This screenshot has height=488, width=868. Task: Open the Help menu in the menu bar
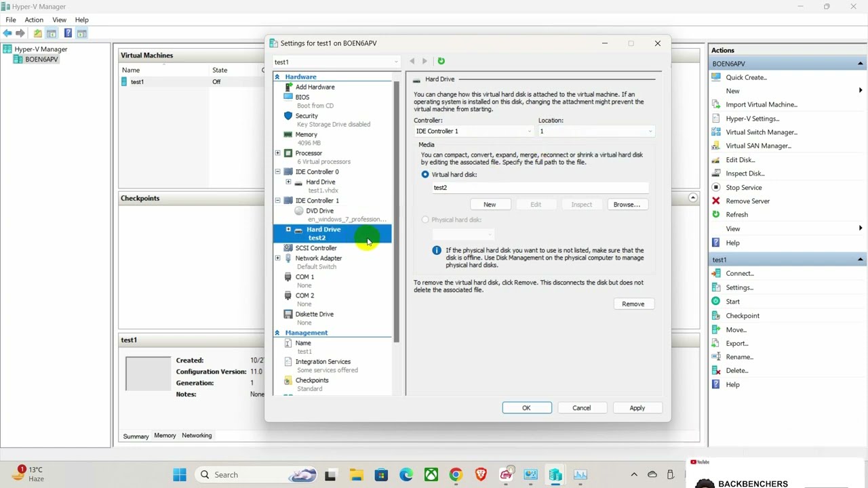point(81,20)
